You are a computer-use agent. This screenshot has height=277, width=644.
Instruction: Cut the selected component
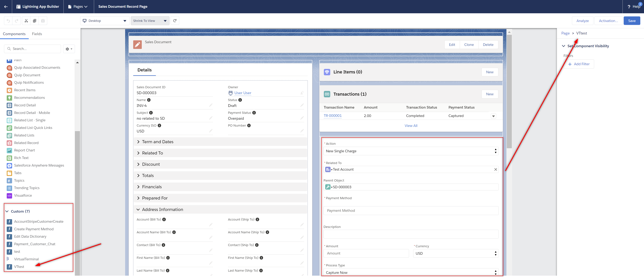(x=26, y=21)
